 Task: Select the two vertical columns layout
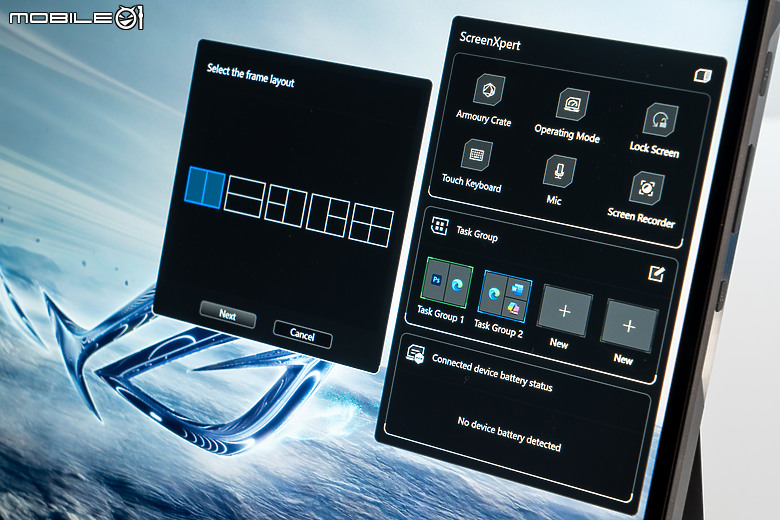point(204,187)
